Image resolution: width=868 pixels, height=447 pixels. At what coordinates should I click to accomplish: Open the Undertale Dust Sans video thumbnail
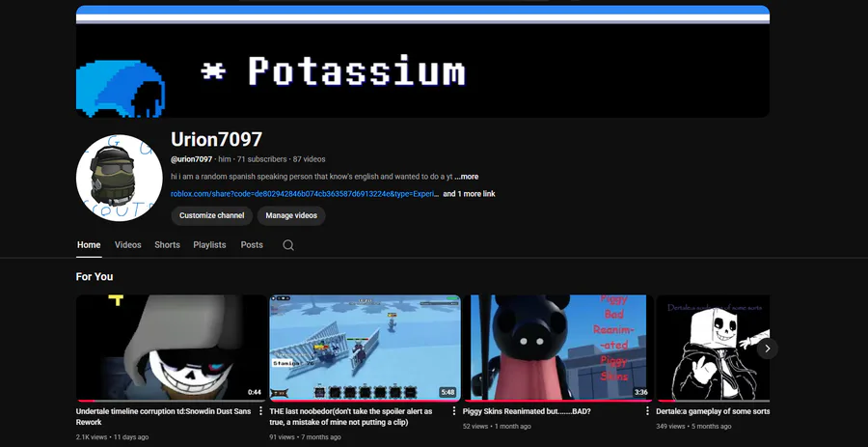(x=171, y=348)
